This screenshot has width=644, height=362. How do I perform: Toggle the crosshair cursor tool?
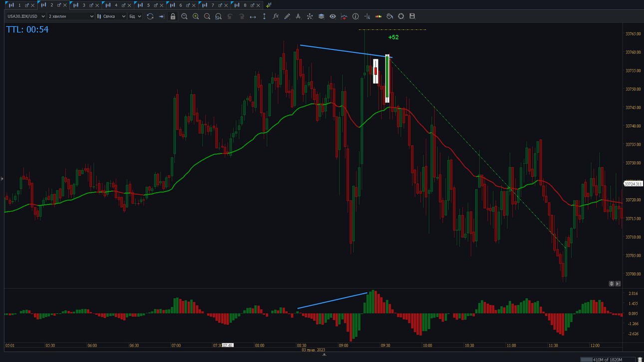click(367, 16)
